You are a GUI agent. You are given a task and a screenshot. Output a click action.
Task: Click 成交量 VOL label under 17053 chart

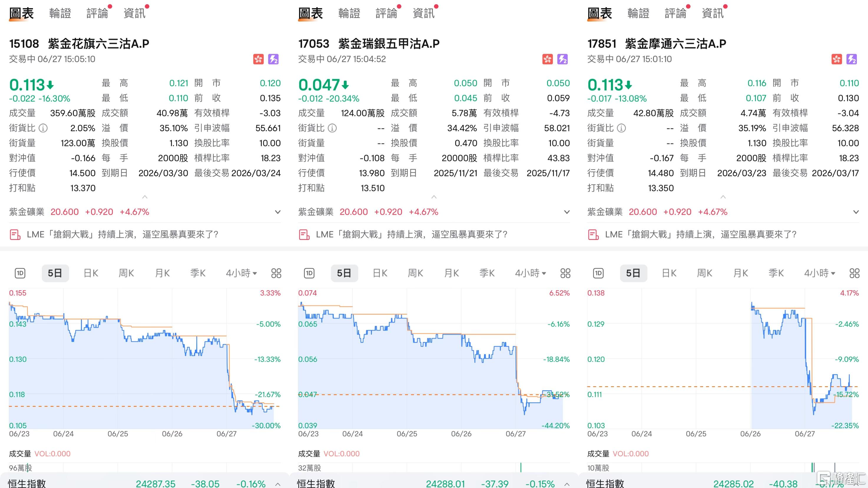329,454
